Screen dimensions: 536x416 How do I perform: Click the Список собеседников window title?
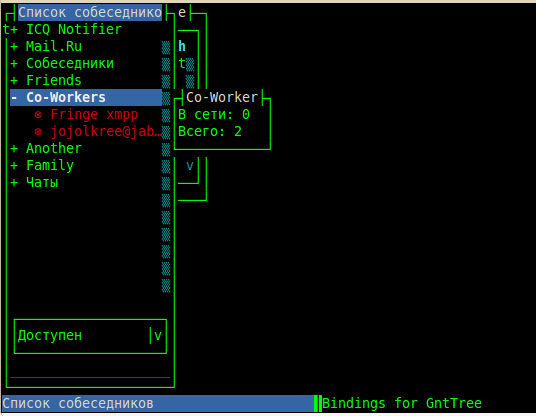[x=90, y=13]
